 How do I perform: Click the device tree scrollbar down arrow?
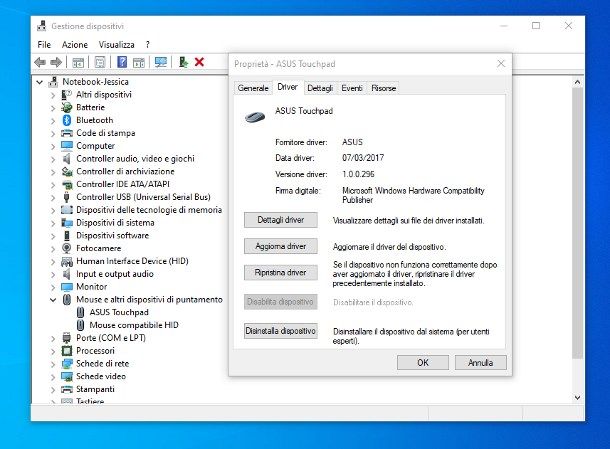(x=577, y=398)
